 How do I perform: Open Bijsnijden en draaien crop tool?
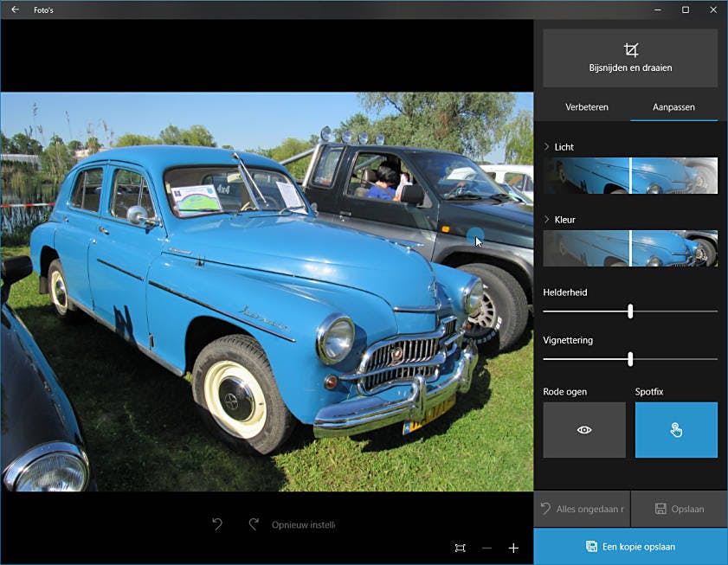(x=630, y=58)
